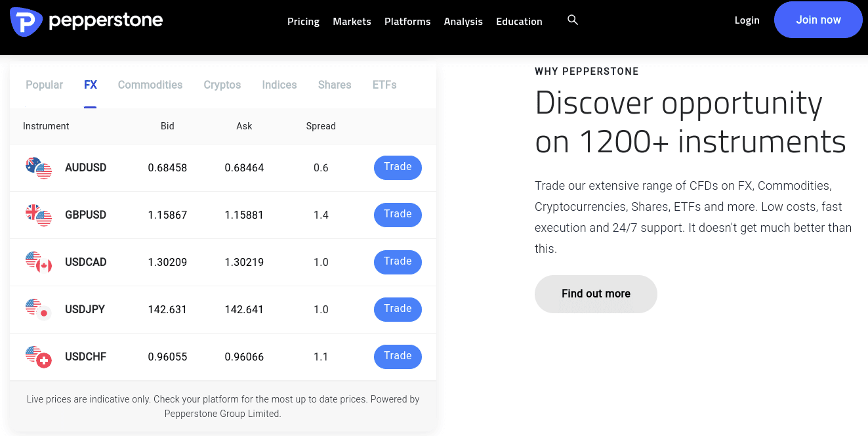Click the Find out more button
868x436 pixels.
[x=596, y=294]
